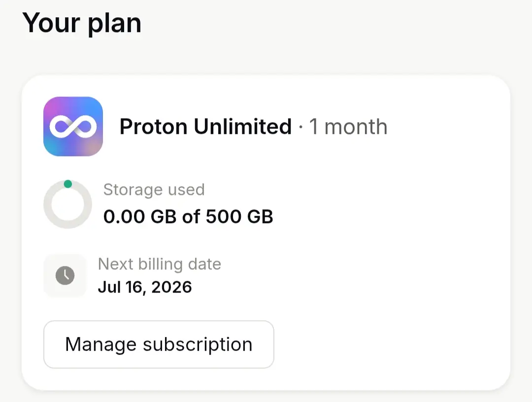Click the circular storage usage ring
Screen dimensions: 532x402
(x=67, y=204)
